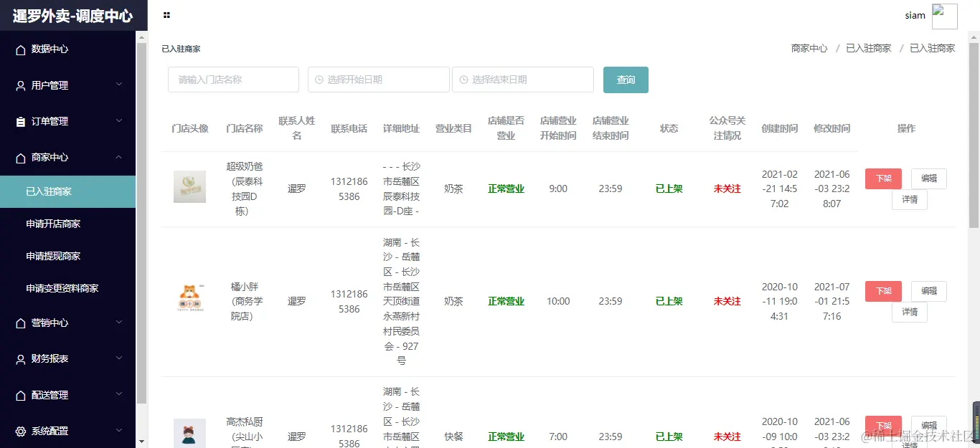Image resolution: width=980 pixels, height=448 pixels.
Task: Click the person icon beside 用户管理
Action: (x=21, y=85)
